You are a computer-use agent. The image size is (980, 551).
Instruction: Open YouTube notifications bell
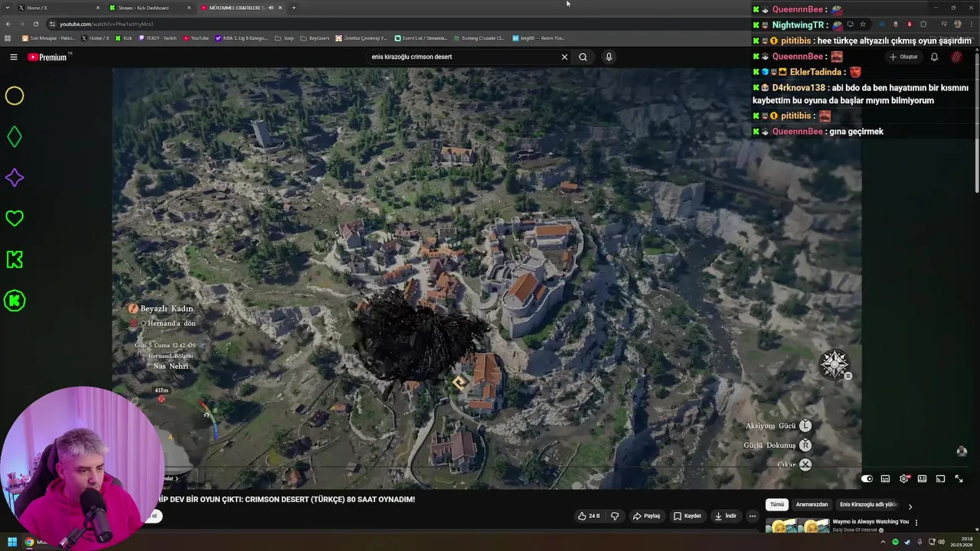point(934,57)
